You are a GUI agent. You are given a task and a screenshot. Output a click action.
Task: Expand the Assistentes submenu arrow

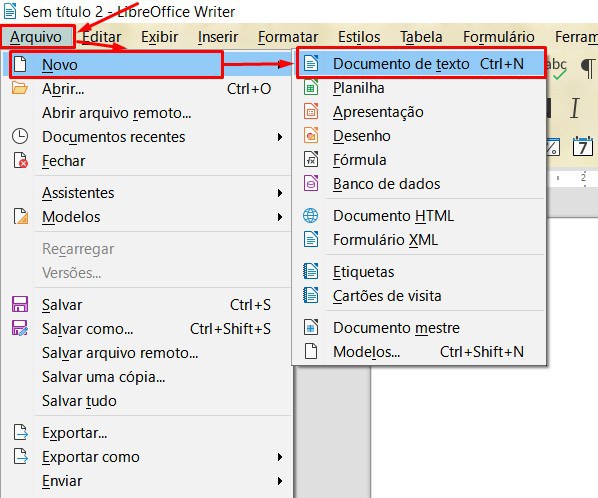280,193
